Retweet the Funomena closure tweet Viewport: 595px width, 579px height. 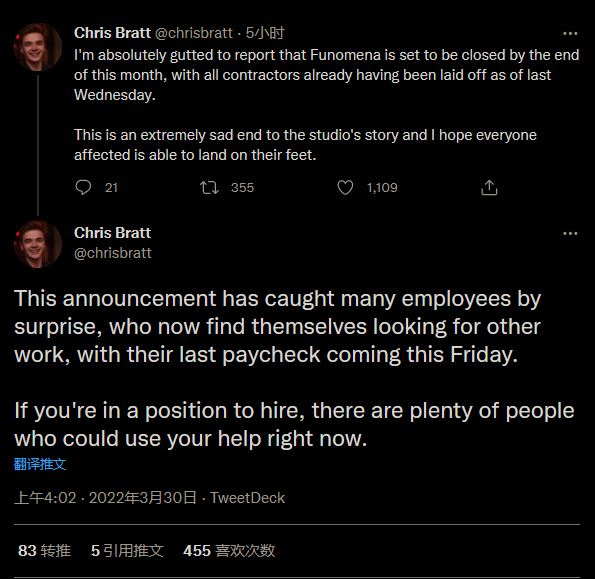coord(209,187)
